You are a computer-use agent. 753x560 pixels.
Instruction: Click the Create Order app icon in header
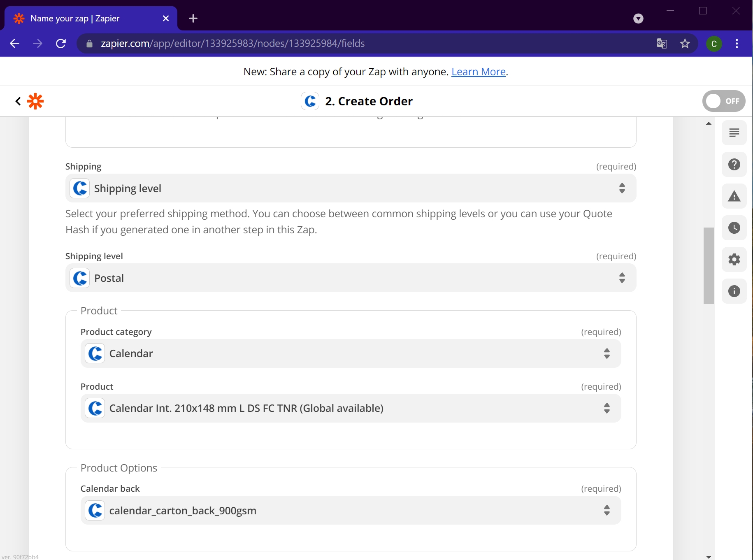coord(310,101)
